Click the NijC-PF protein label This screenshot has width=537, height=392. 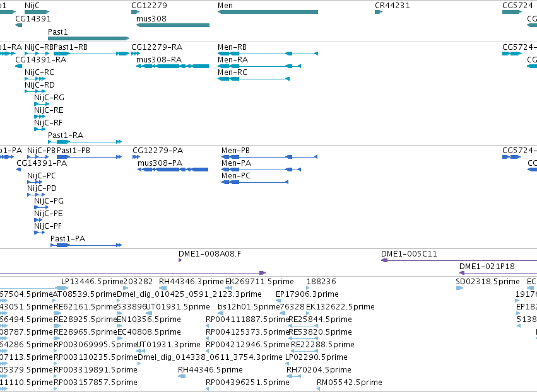(x=48, y=226)
